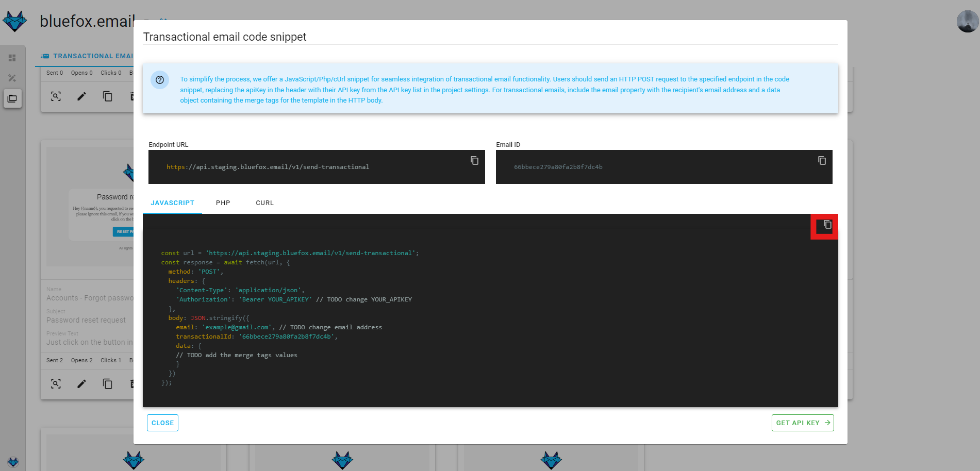The width and height of the screenshot is (980, 471).
Task: Click the bluefox.email title text
Action: [87, 21]
